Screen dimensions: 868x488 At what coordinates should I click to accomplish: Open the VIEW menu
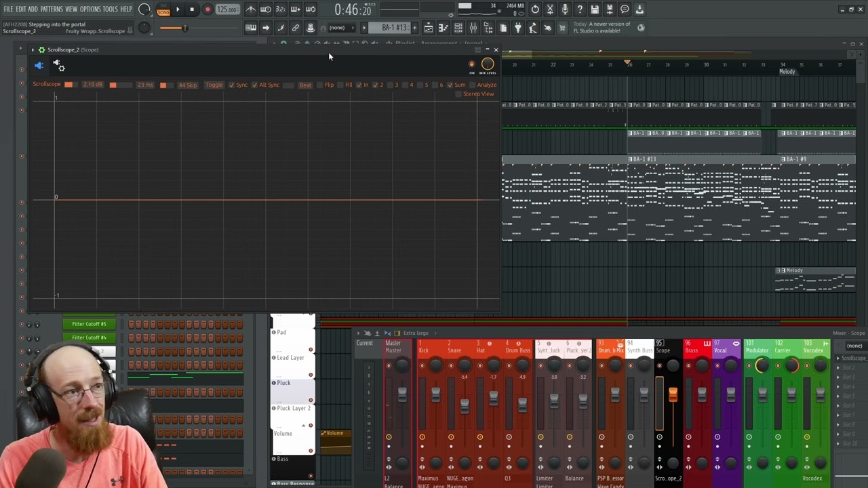71,9
